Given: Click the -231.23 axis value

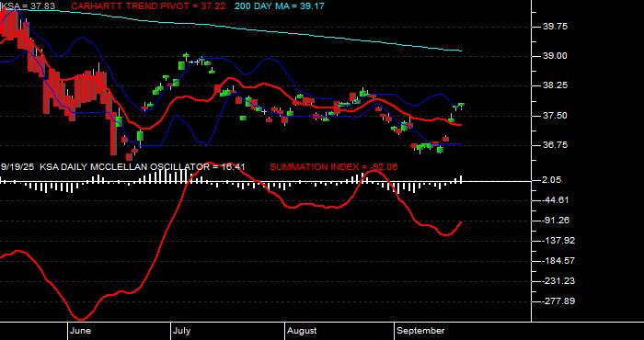Looking at the screenshot, I should [558, 281].
